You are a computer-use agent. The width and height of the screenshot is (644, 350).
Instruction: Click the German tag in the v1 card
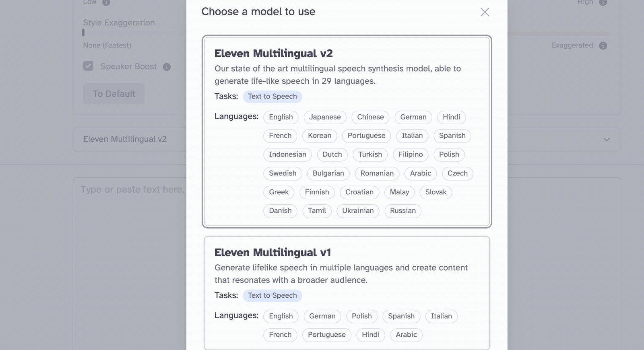click(x=322, y=316)
